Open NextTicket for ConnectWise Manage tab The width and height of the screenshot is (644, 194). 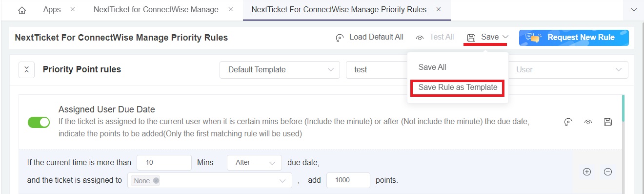[156, 10]
